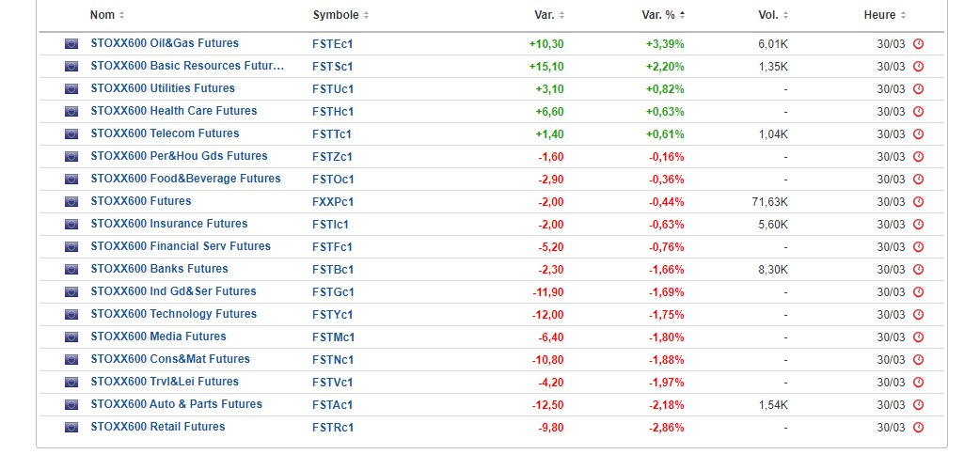Viewport: 980px width, 470px height.
Task: Click the clock icon in the Oil&Gas row
Action: (x=919, y=44)
